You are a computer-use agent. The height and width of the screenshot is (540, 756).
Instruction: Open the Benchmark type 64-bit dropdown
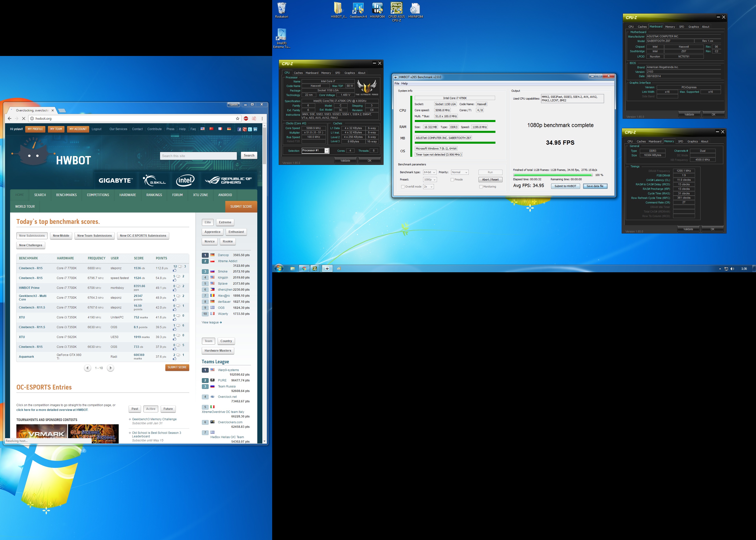[x=430, y=172]
